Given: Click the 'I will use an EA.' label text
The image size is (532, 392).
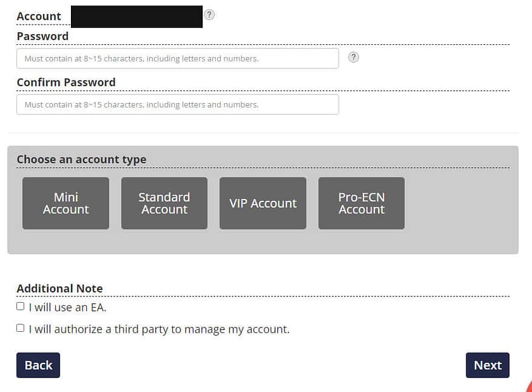Looking at the screenshot, I should (68, 308).
